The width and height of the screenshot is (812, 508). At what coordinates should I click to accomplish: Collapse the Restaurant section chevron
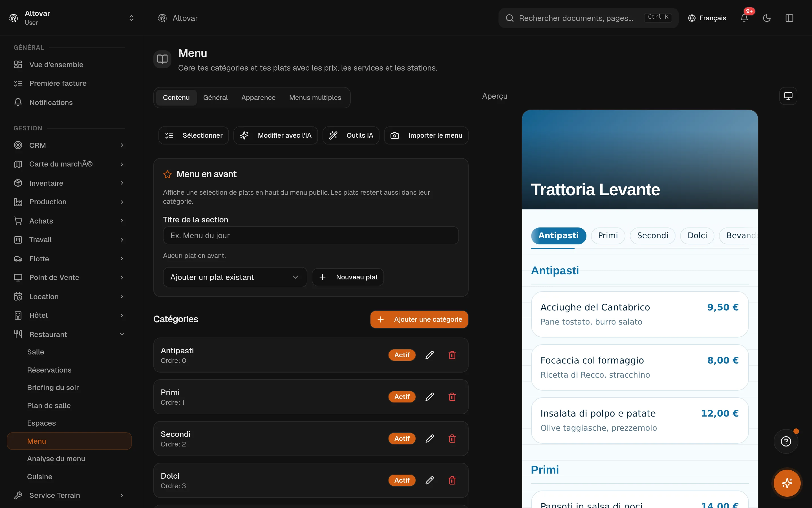tap(122, 334)
